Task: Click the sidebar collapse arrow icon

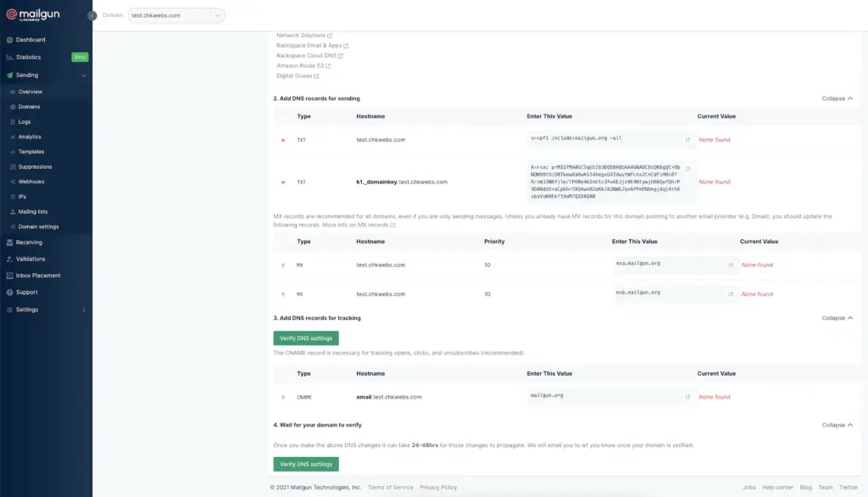Action: coord(92,15)
